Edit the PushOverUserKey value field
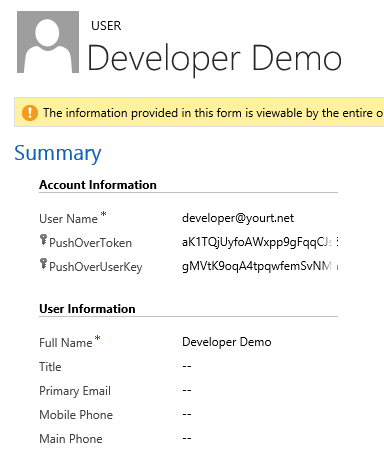The width and height of the screenshot is (384, 460). point(260,266)
